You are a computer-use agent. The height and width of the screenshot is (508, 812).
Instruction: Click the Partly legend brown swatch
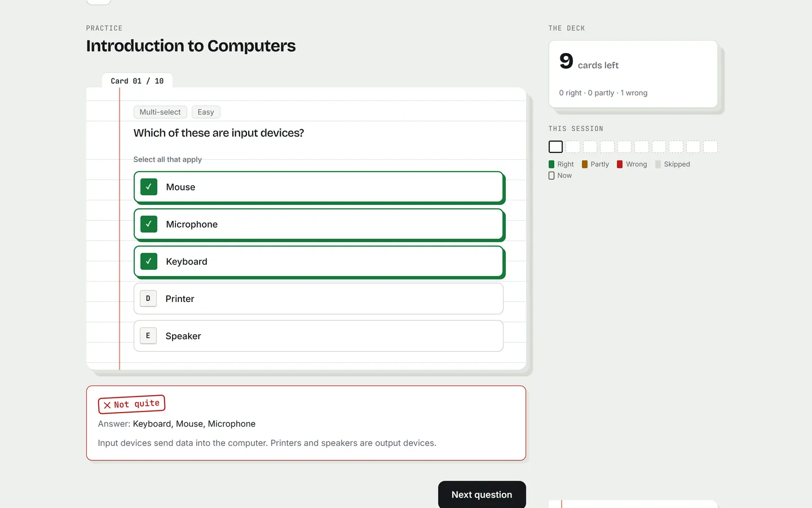[x=585, y=164]
